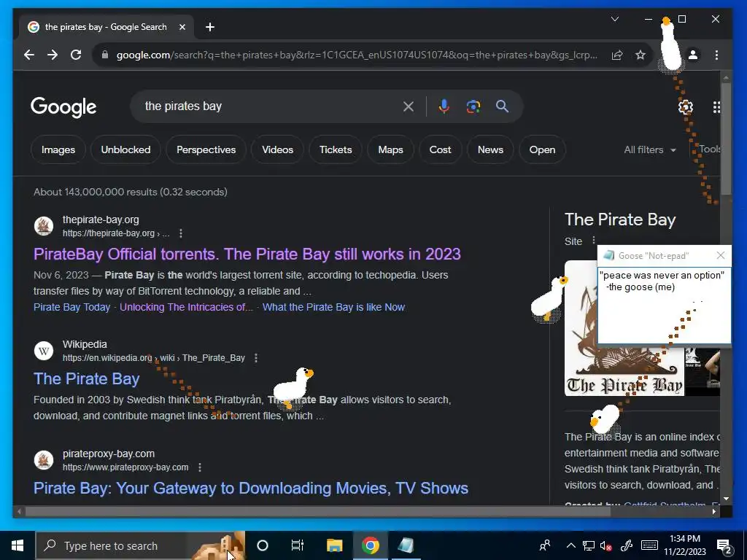Screen dimensions: 747x560
Task: Open more options for pirateproxy-bay.com result
Action: [x=200, y=467]
